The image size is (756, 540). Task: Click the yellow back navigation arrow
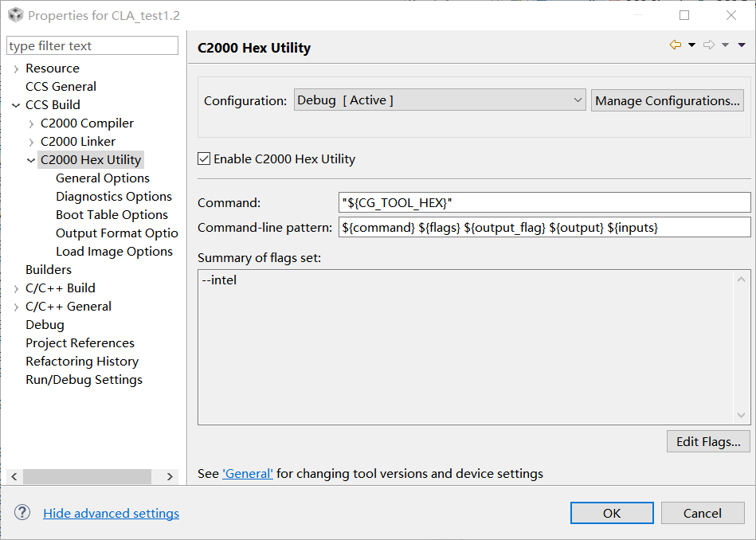[x=676, y=45]
